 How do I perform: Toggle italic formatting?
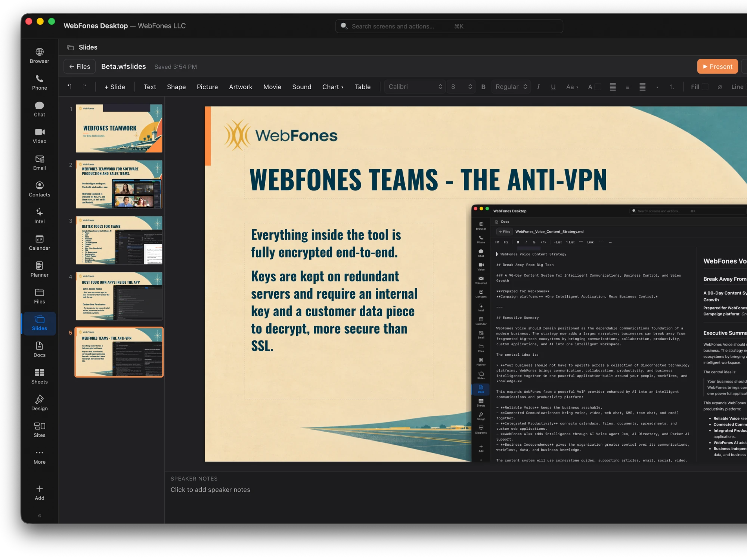[538, 87]
